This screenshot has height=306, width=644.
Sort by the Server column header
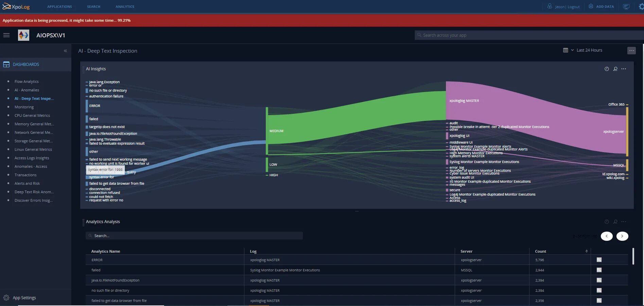click(466, 251)
